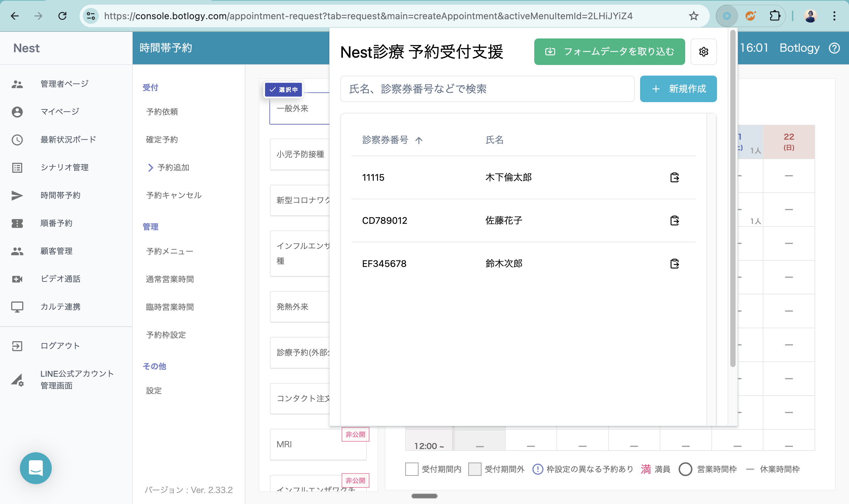The height and width of the screenshot is (504, 849).
Task: Click フォームデータを取り込む button
Action: tap(609, 52)
